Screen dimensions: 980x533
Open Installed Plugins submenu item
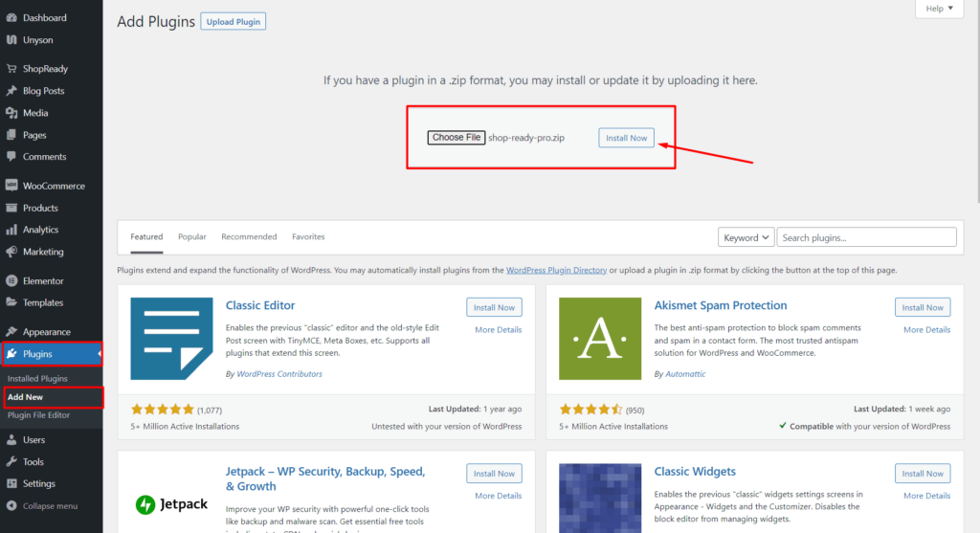tap(37, 379)
